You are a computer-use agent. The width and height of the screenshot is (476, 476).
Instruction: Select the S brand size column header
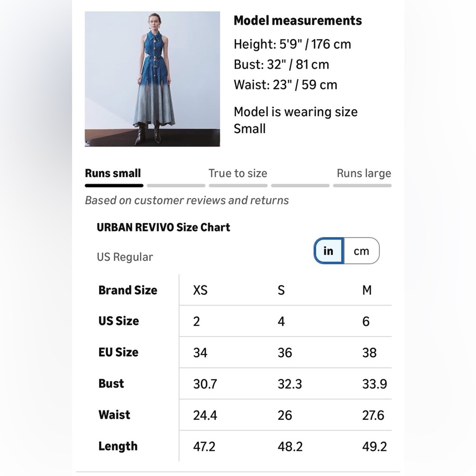(x=281, y=290)
